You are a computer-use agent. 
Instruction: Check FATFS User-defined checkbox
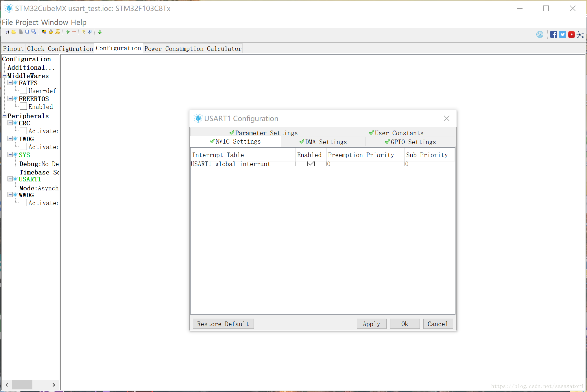tap(23, 91)
